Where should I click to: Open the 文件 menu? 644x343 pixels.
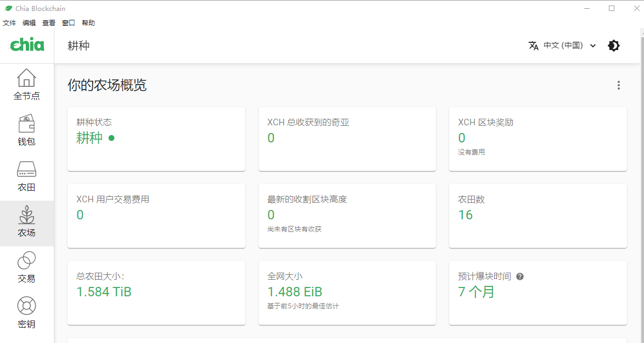[x=9, y=23]
